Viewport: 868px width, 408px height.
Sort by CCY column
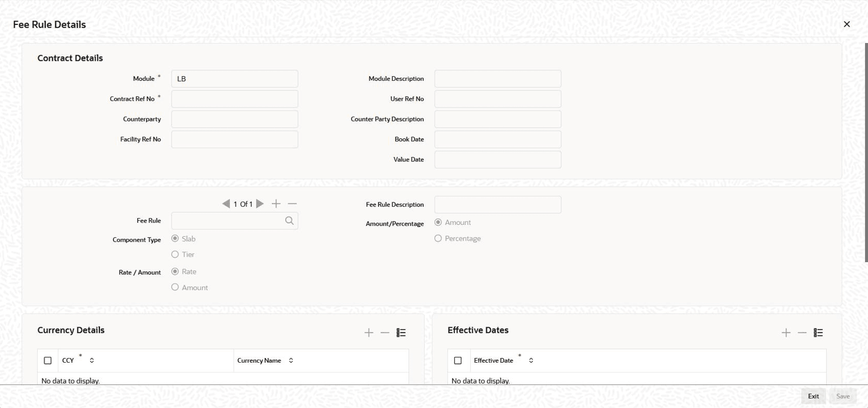(92, 361)
